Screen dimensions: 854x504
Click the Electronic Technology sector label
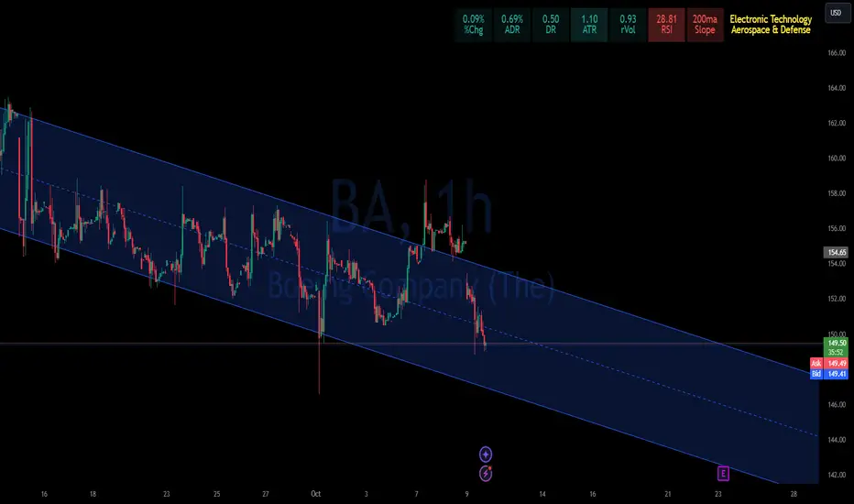pos(771,19)
